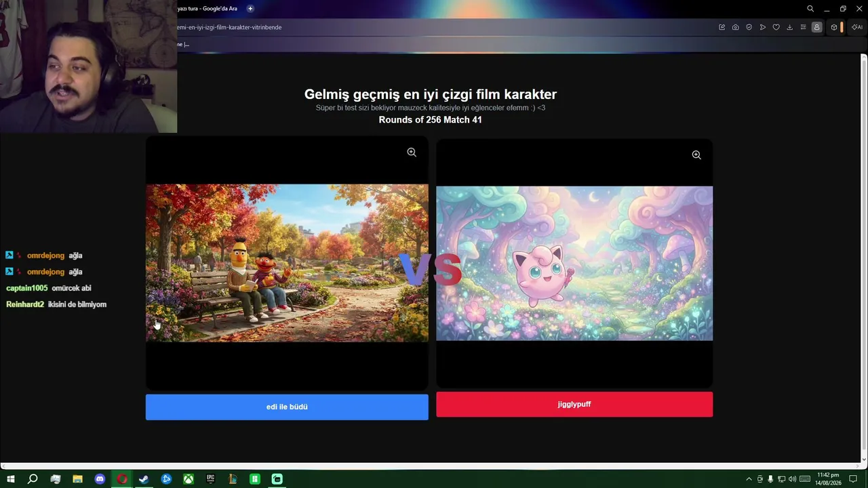This screenshot has height=488, width=868.
Task: Click the "Rounds of 256 Match 41" text
Action: 431,120
